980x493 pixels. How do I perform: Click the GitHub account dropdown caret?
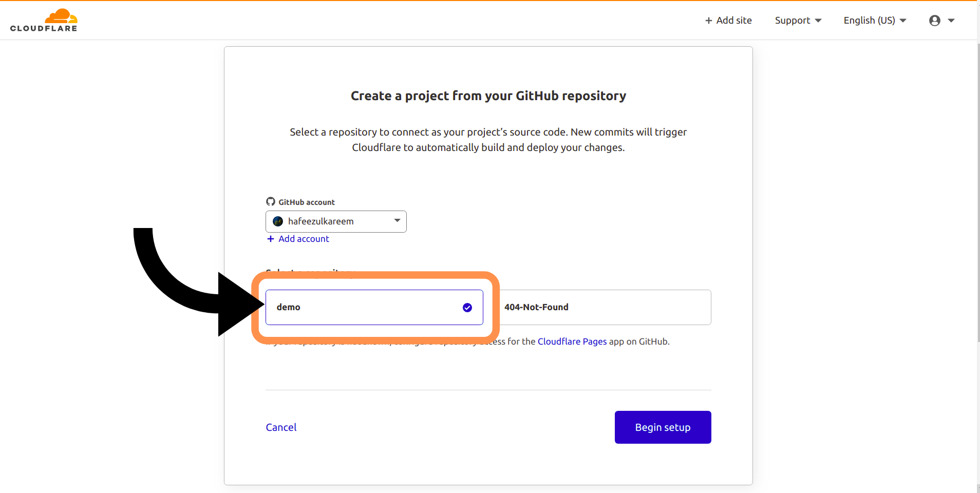[397, 221]
